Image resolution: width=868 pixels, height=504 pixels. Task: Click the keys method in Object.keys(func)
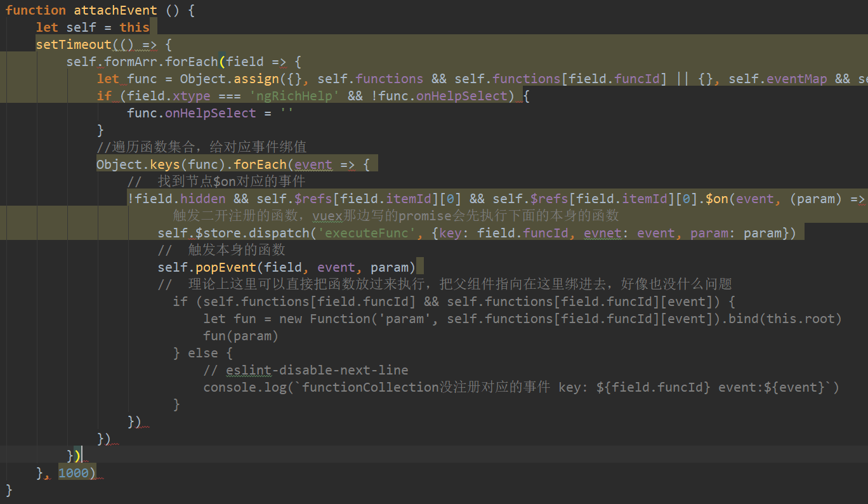point(165,164)
